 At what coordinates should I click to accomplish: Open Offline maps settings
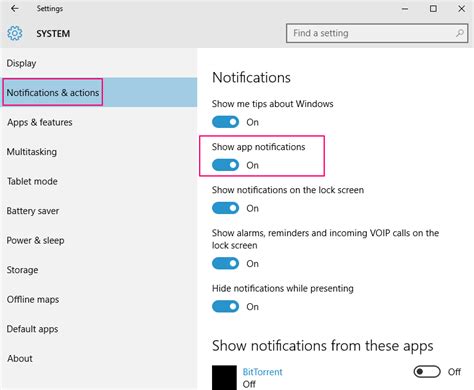tap(99, 299)
